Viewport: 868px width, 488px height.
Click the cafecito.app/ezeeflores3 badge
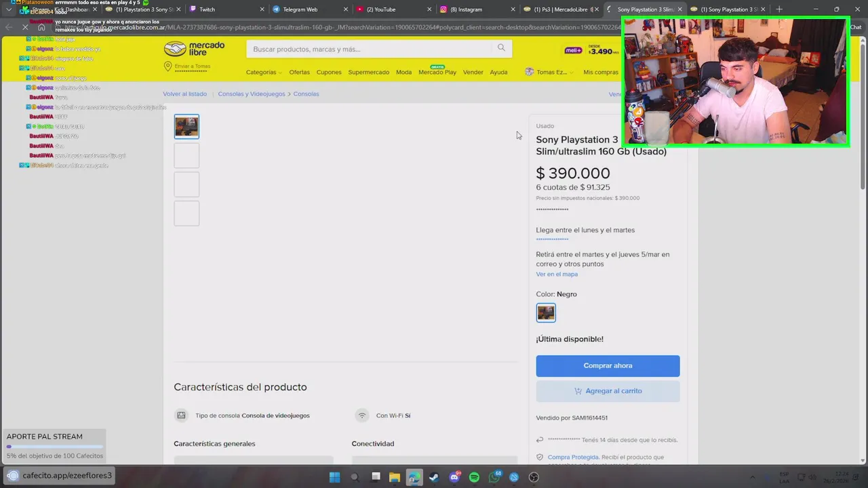pyautogui.click(x=59, y=475)
